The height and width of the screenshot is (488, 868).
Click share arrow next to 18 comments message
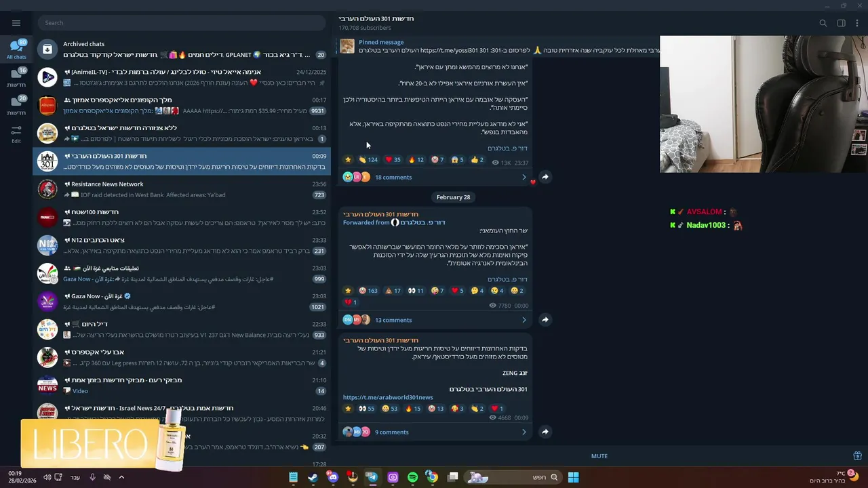point(545,177)
